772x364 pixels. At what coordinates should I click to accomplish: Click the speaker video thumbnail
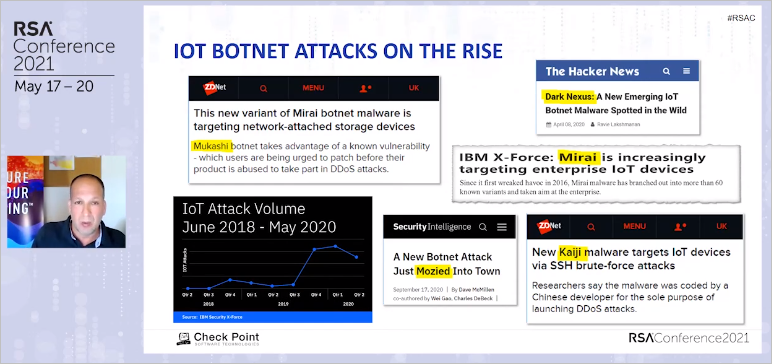coord(66,201)
